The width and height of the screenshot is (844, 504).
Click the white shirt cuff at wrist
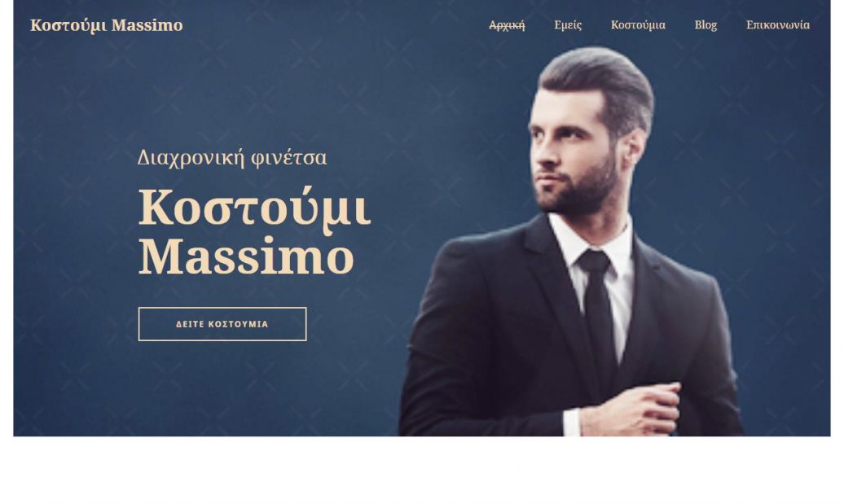(x=572, y=423)
